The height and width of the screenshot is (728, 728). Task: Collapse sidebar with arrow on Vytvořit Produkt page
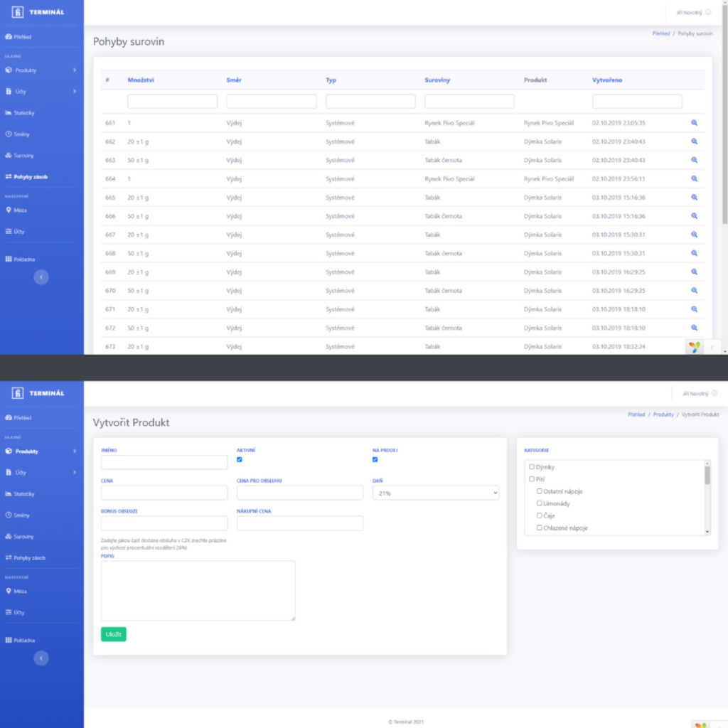(41, 659)
